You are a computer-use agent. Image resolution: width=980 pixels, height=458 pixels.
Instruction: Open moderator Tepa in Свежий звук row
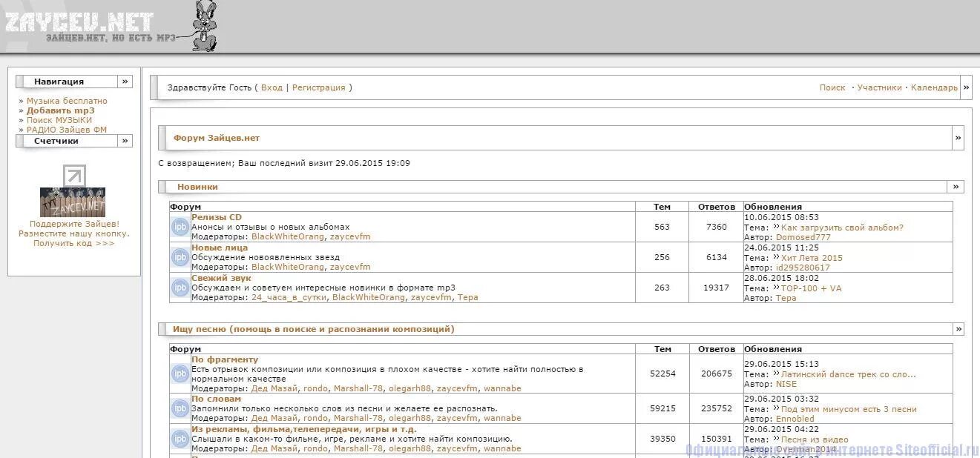pos(467,297)
